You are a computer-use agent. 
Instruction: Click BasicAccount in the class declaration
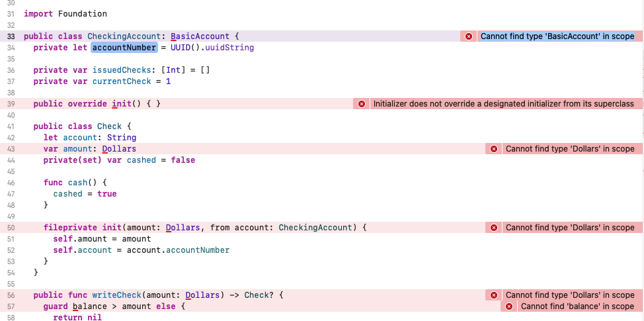click(200, 36)
